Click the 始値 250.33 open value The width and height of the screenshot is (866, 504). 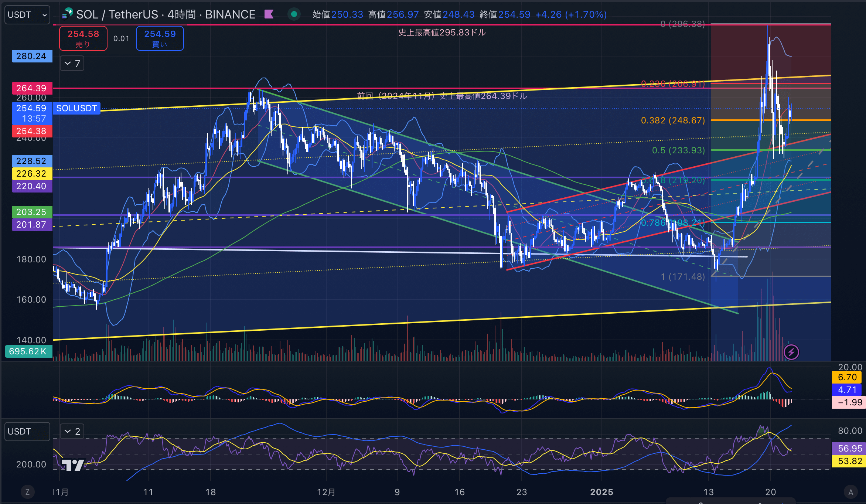point(338,14)
